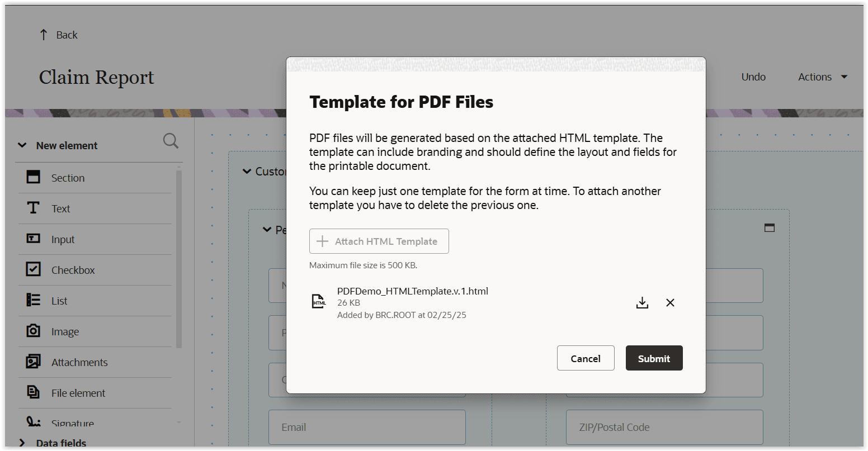The image size is (868, 451).
Task: Click Undo in the header
Action: pos(753,77)
